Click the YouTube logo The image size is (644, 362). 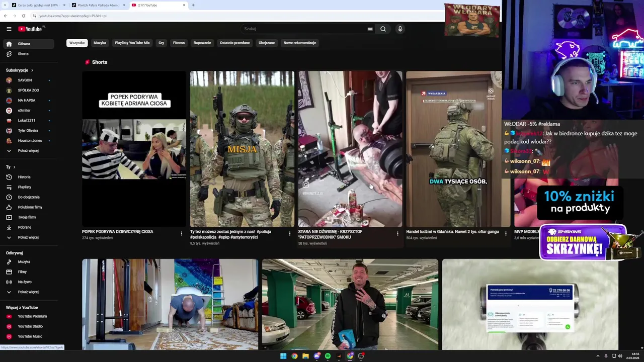click(x=31, y=29)
